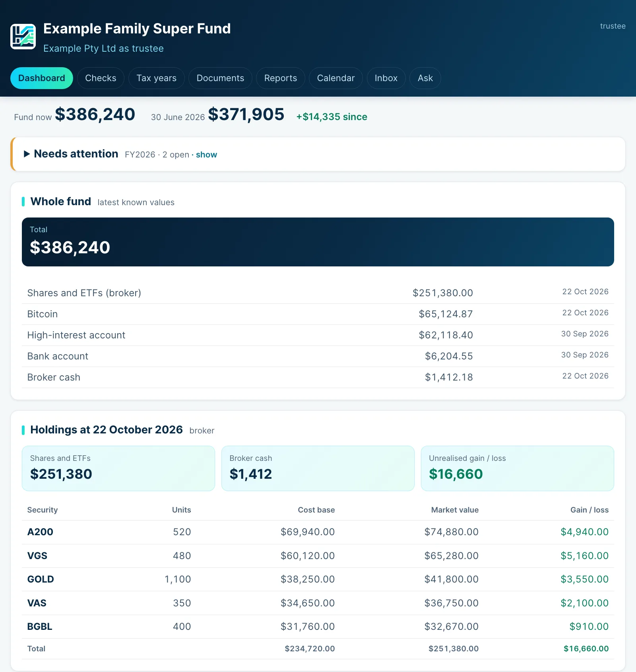Image resolution: width=636 pixels, height=672 pixels.
Task: Select the VAS security name
Action: 37,603
